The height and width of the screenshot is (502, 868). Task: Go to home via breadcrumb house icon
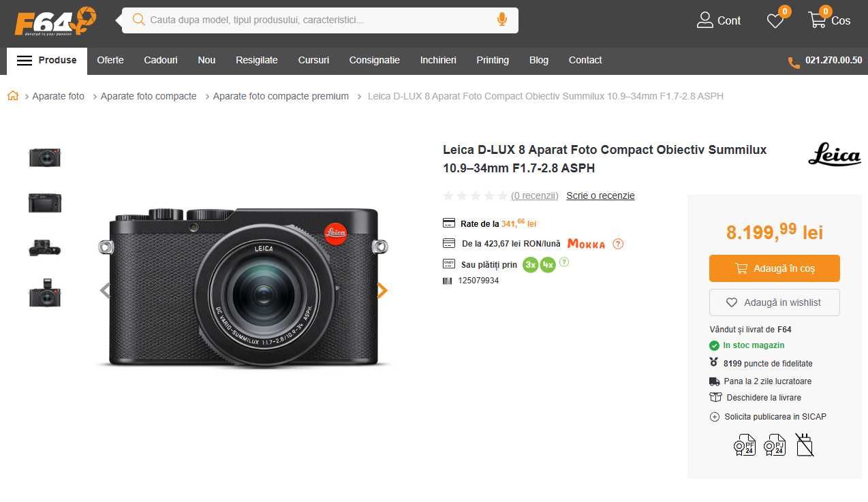[13, 96]
